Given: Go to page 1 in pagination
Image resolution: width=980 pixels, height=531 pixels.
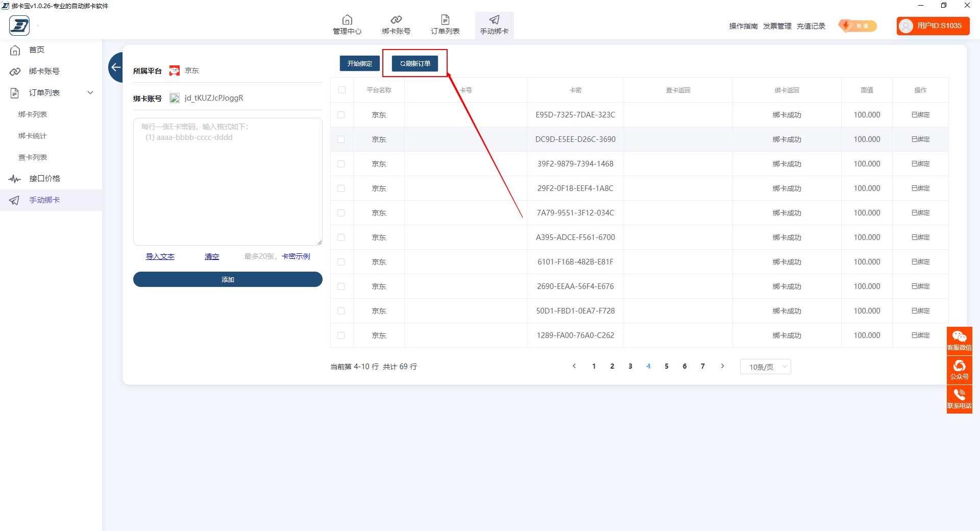Looking at the screenshot, I should click(x=594, y=366).
